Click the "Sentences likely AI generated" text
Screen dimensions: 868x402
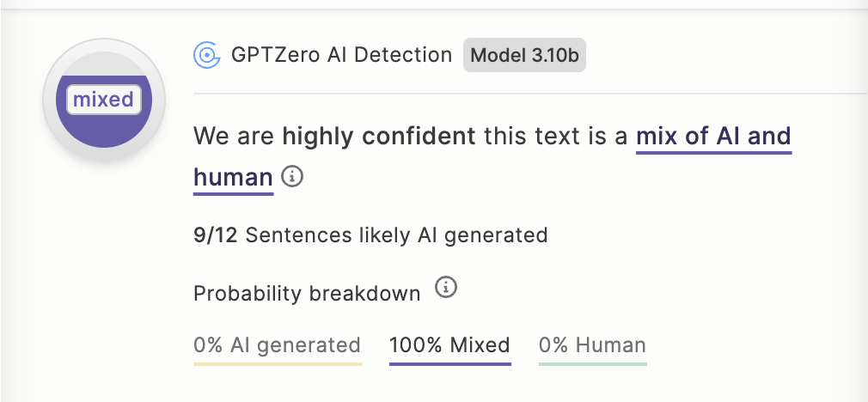(396, 234)
